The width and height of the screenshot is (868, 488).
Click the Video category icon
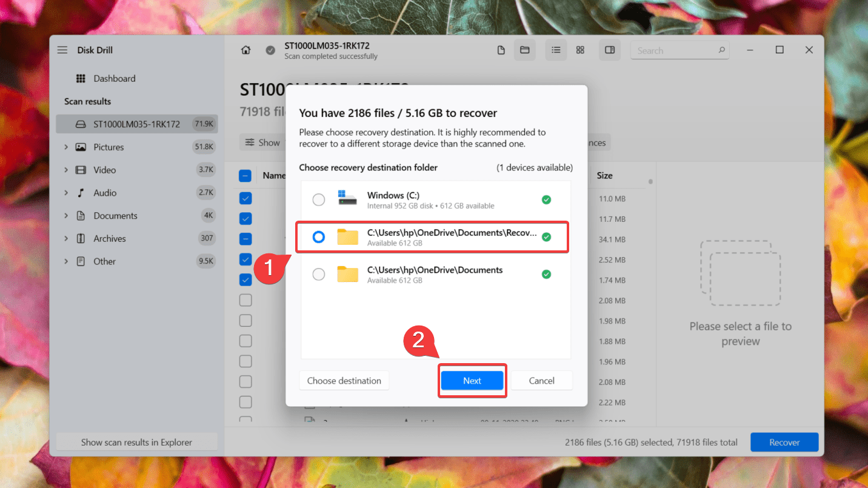[81, 170]
